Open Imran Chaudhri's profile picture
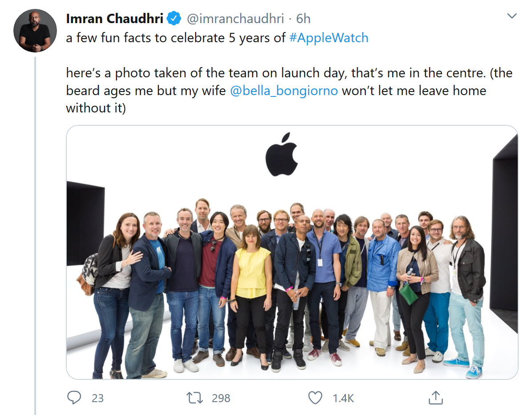The width and height of the screenshot is (532, 415). tap(35, 30)
